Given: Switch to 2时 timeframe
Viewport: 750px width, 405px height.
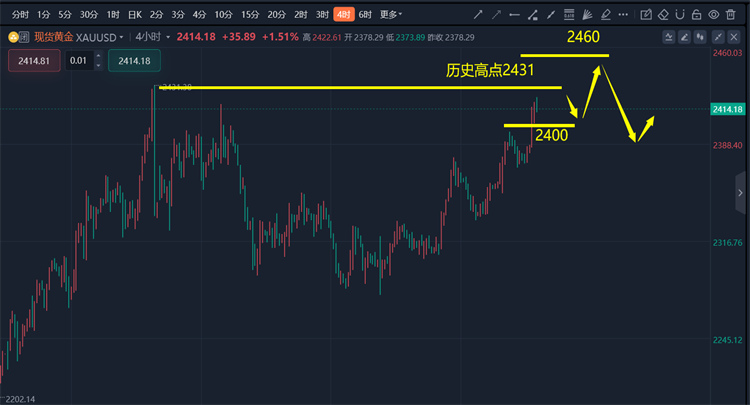Looking at the screenshot, I should pyautogui.click(x=301, y=15).
